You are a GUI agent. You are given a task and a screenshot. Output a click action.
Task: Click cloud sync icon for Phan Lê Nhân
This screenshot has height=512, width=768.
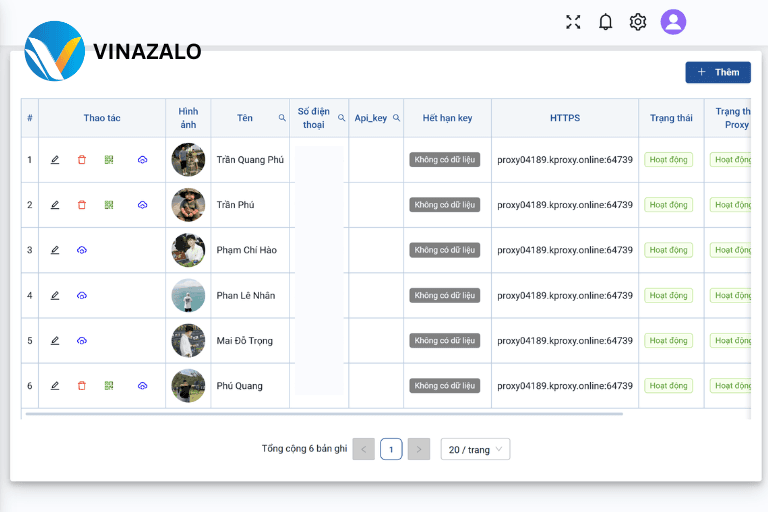pyautogui.click(x=82, y=295)
